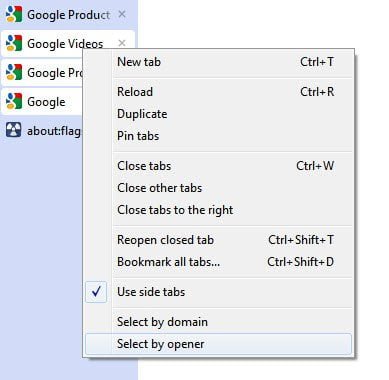The height and width of the screenshot is (380, 389).
Task: Select Reopen closed tab
Action: pyautogui.click(x=219, y=240)
